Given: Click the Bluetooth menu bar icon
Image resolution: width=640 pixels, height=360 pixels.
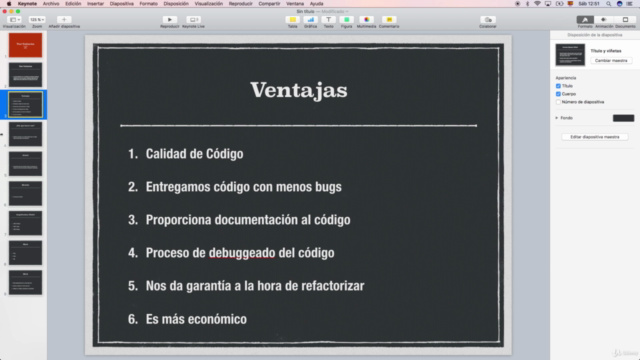Looking at the screenshot, I should pos(527,4).
